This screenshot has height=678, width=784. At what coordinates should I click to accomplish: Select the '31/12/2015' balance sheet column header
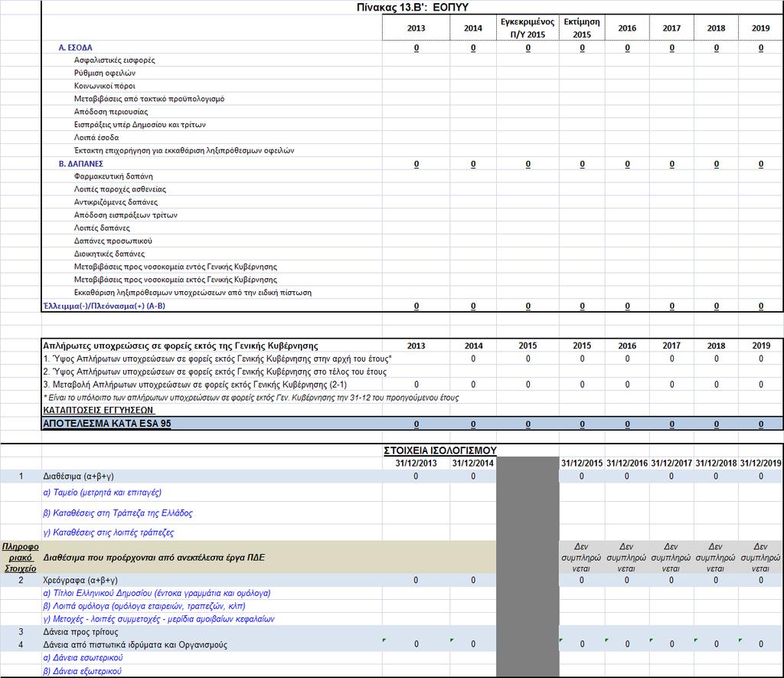pyautogui.click(x=582, y=463)
